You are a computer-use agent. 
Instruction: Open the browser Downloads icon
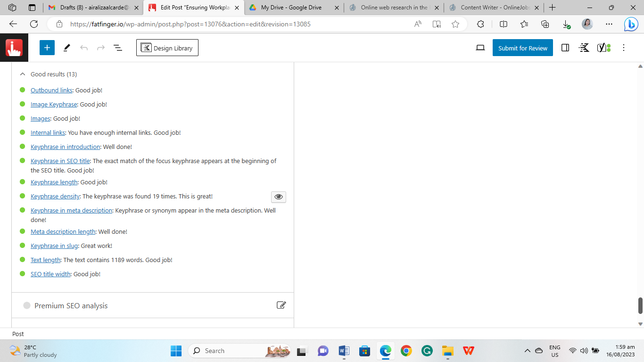tap(566, 24)
